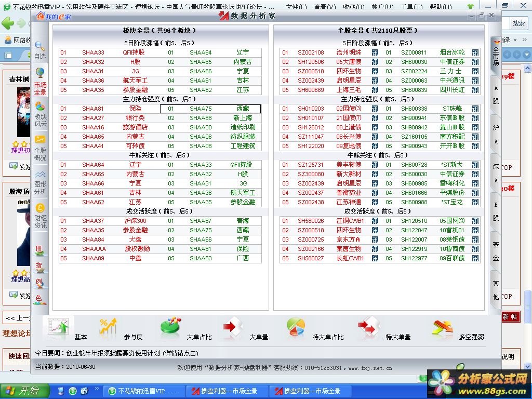This screenshot has height=399, width=532.
Task: Switch to the 其他 side tab
Action: click(x=496, y=289)
